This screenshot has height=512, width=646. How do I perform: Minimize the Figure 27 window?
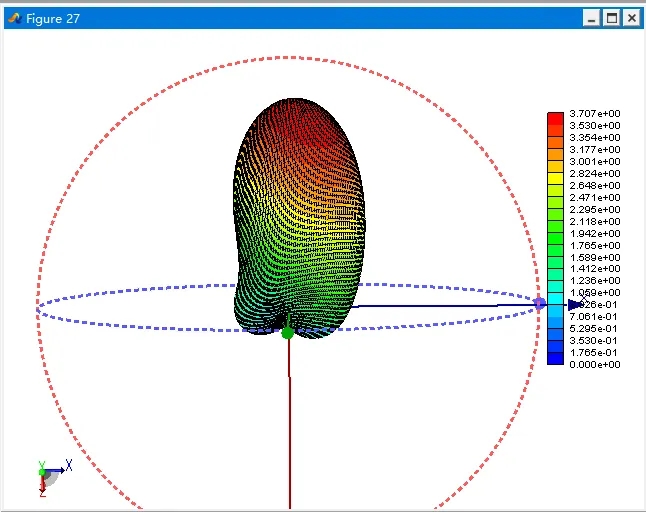592,18
